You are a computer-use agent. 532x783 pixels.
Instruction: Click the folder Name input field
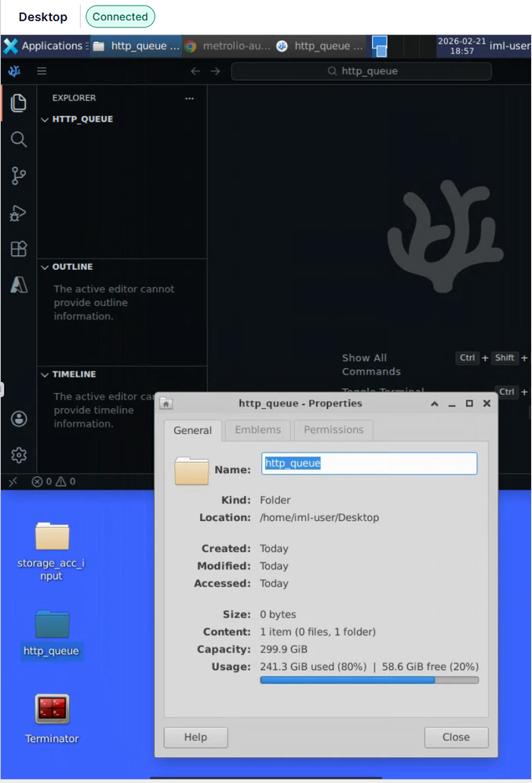(x=369, y=464)
